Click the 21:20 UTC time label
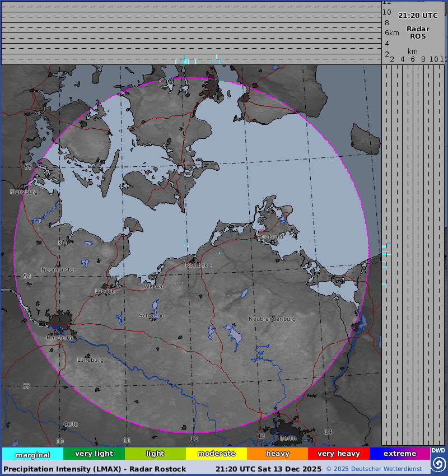The width and height of the screenshot is (448, 476). (x=418, y=16)
